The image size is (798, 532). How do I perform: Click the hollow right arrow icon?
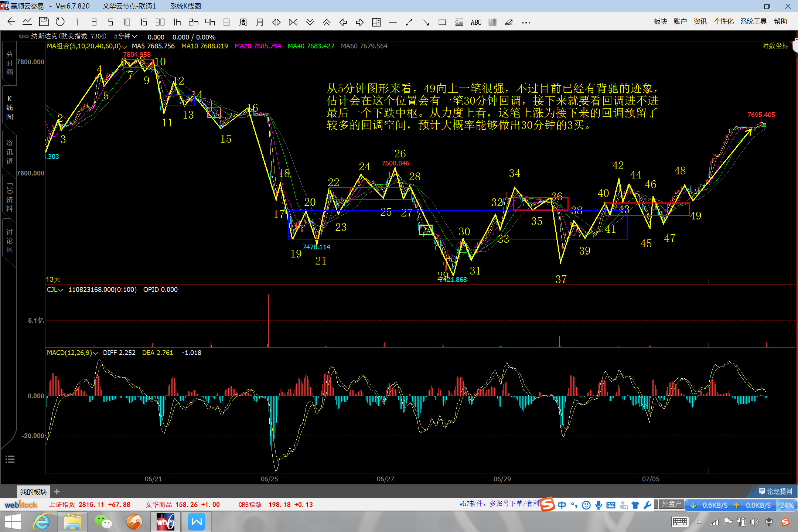360,22
